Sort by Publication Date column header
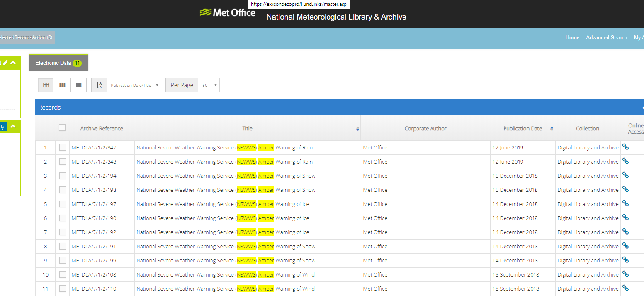The image size is (644, 301). pyautogui.click(x=522, y=129)
